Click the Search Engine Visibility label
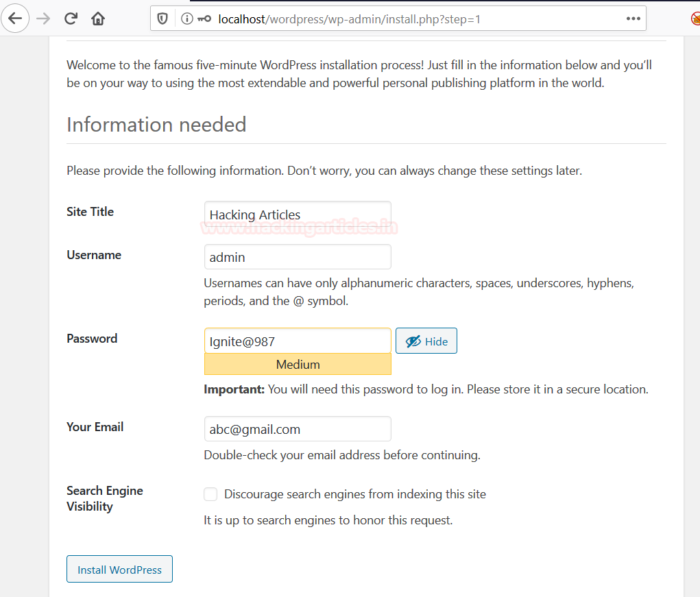The image size is (700, 597). tap(105, 498)
